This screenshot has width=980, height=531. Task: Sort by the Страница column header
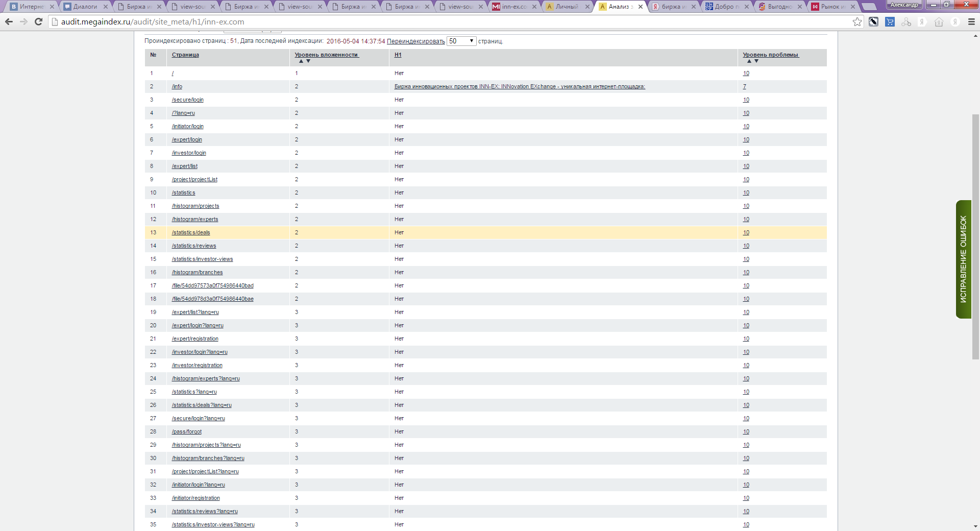tap(185, 55)
